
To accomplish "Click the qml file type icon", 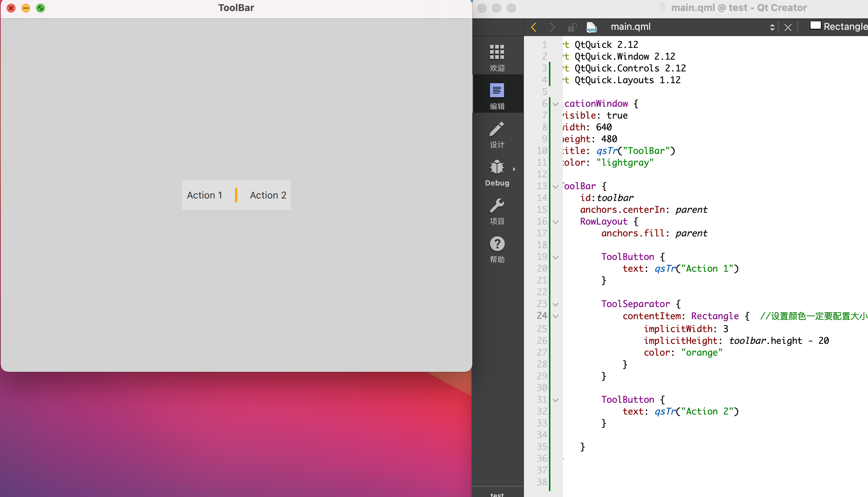I will pos(591,27).
